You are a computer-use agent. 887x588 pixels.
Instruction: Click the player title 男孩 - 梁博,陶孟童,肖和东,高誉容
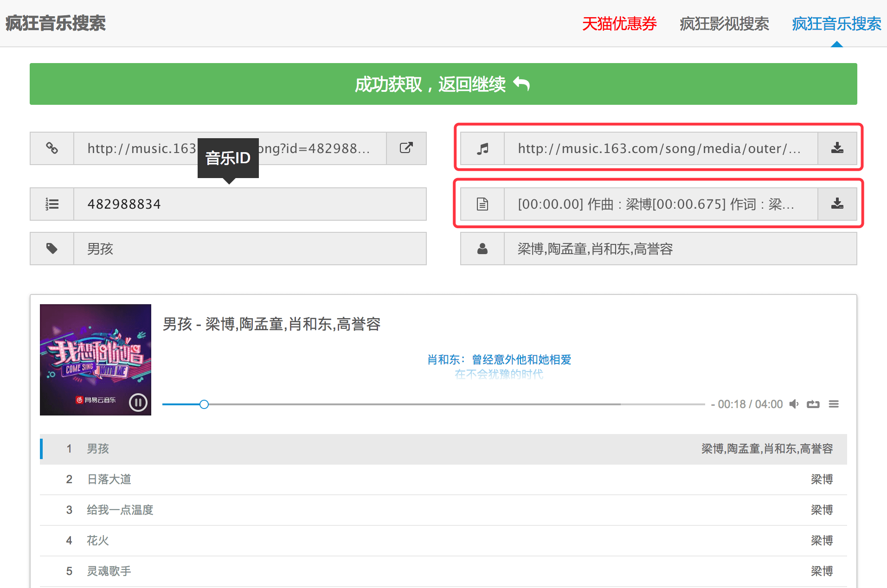(271, 324)
